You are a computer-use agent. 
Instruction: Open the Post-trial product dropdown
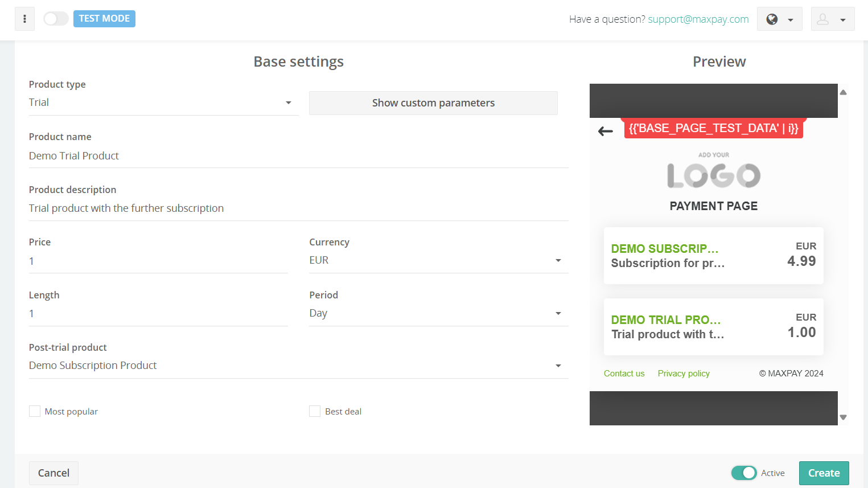(299, 366)
